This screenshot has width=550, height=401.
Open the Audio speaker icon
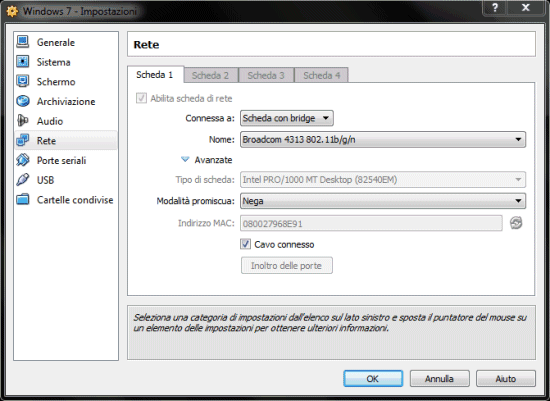pos(23,121)
